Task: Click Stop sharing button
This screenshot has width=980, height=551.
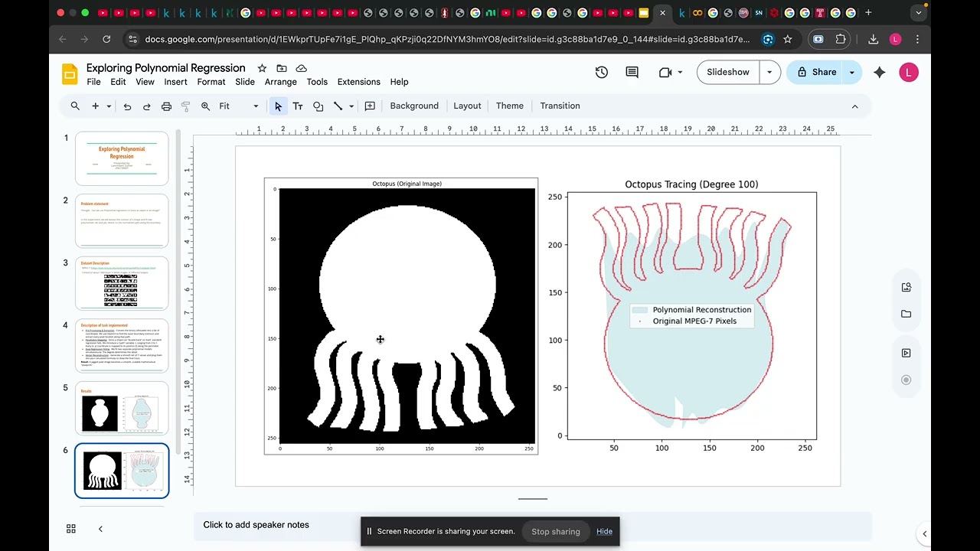Action: (556, 531)
